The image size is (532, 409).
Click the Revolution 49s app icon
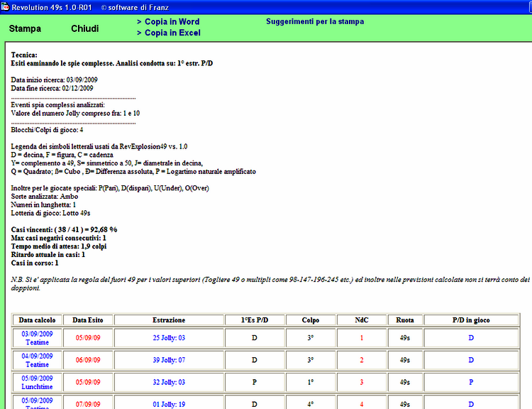(x=5, y=7)
